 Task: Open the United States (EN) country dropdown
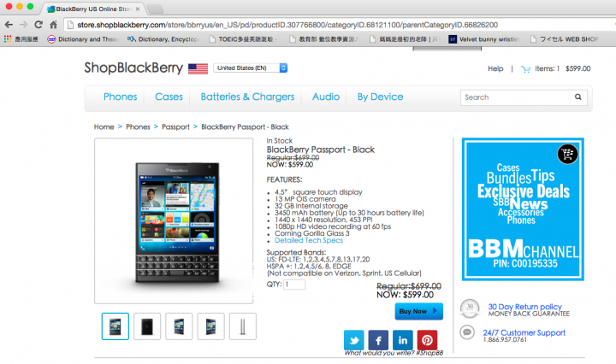[250, 68]
